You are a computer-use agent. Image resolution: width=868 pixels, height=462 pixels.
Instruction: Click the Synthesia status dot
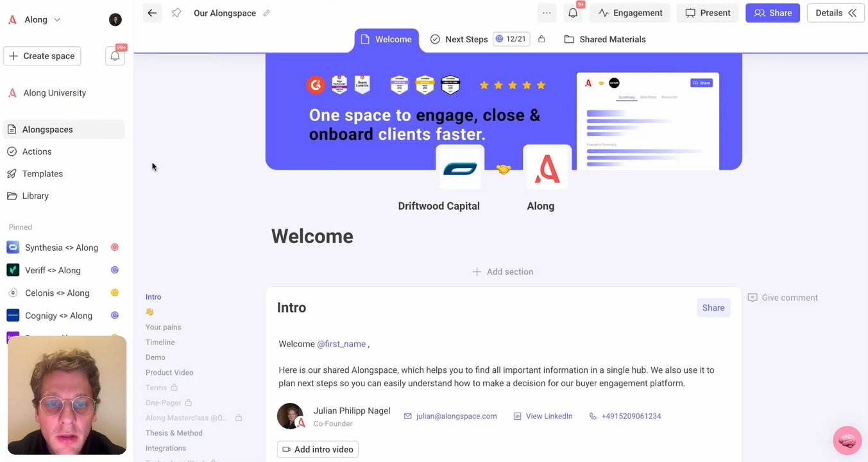[x=115, y=248]
